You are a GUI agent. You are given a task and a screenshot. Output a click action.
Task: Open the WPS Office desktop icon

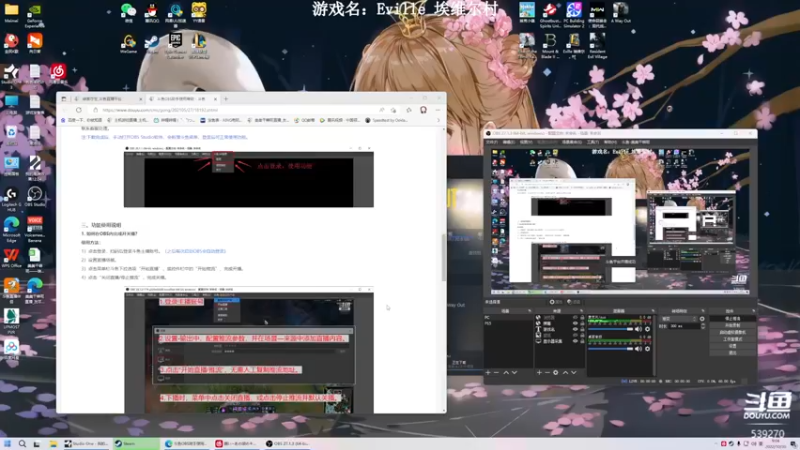11,258
